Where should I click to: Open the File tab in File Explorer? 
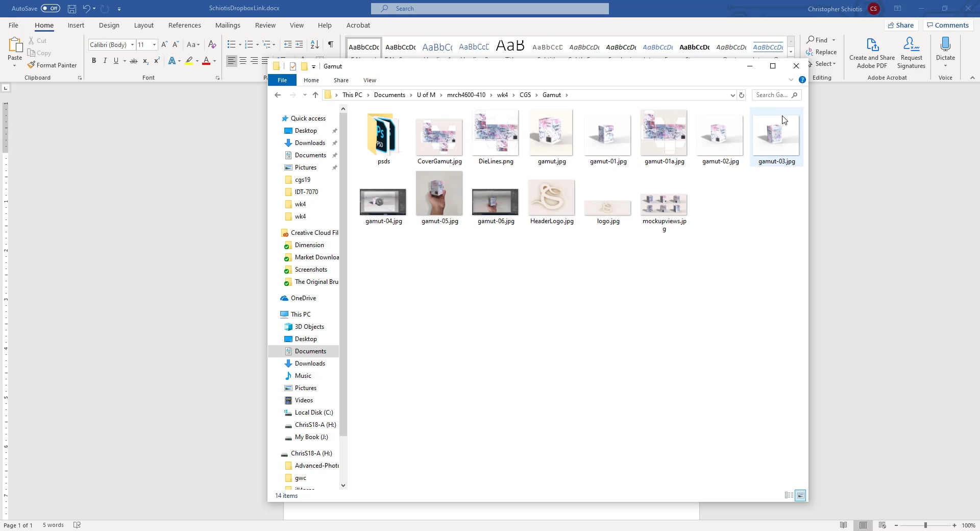click(x=282, y=80)
